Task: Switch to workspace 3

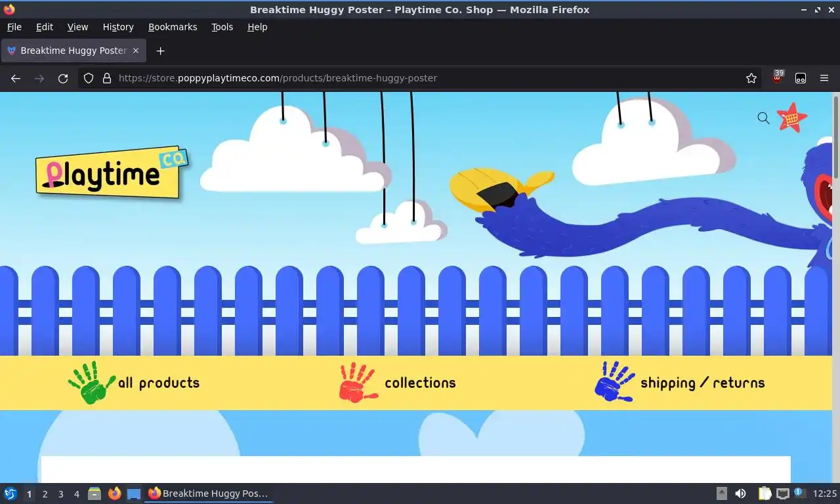Action: point(60,493)
